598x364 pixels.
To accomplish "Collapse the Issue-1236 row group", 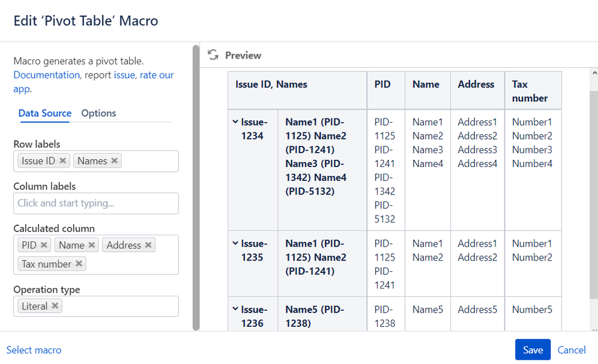I will pos(235,310).
